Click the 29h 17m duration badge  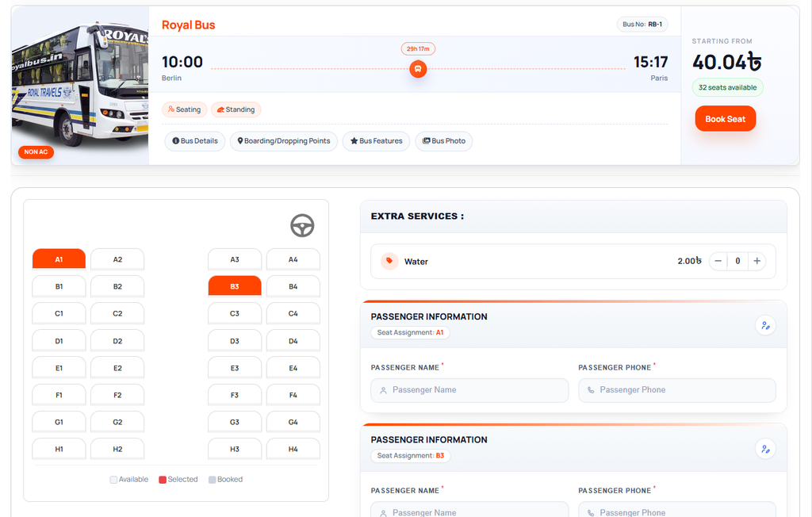[418, 48]
